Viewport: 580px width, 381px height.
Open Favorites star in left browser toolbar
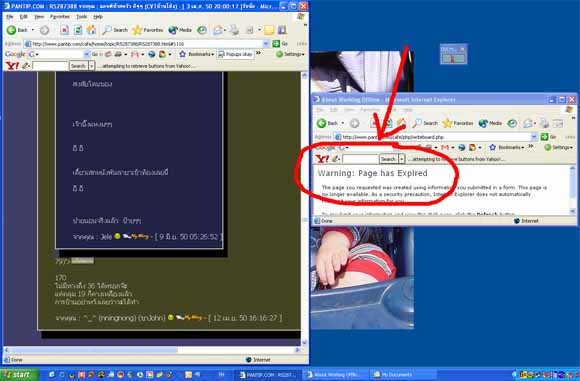(148, 30)
